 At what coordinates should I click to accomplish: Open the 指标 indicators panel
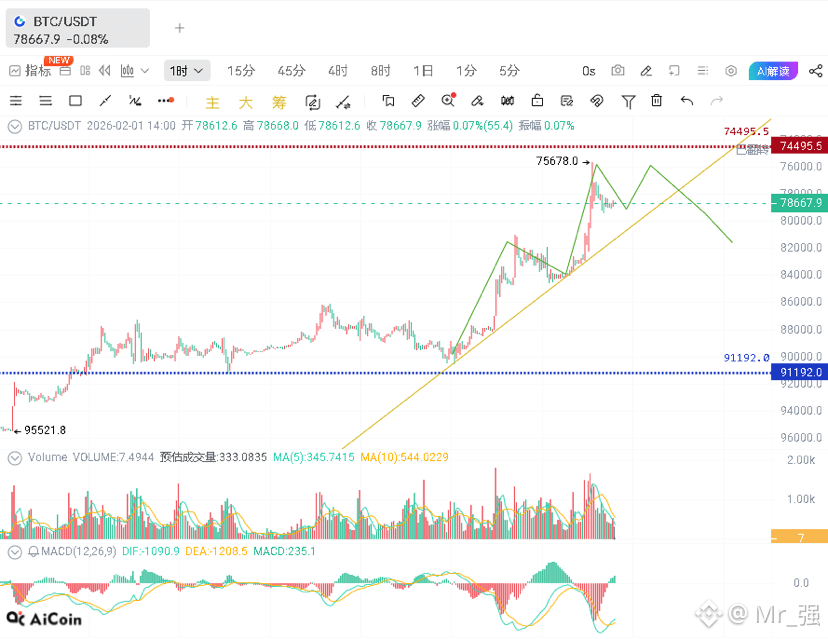(30, 71)
